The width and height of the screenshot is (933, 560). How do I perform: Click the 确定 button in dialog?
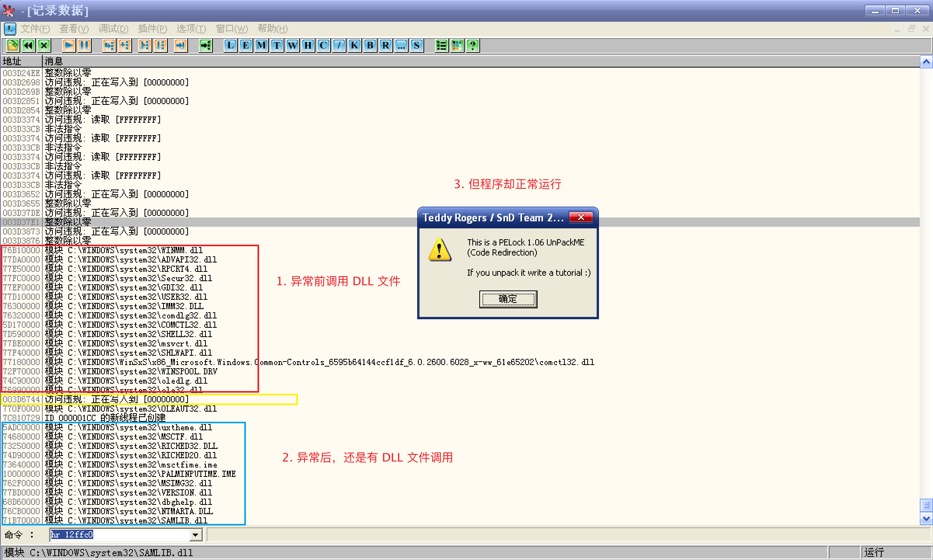[x=508, y=299]
